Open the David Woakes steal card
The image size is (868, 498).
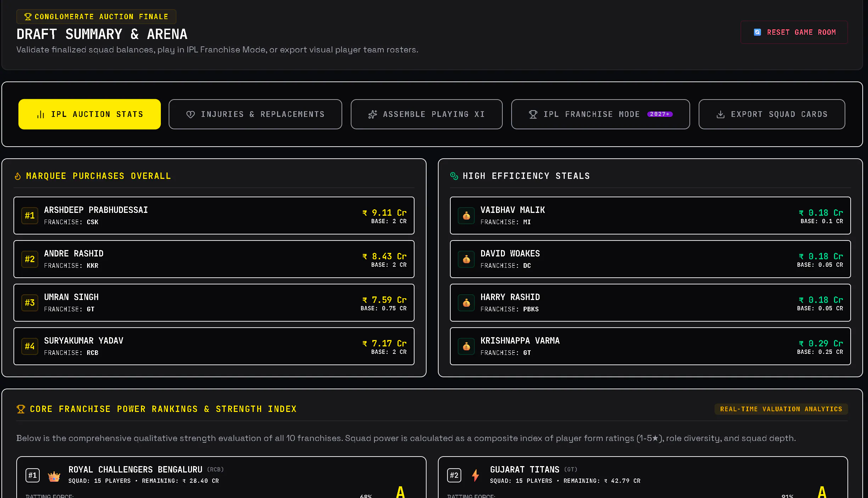tap(650, 259)
